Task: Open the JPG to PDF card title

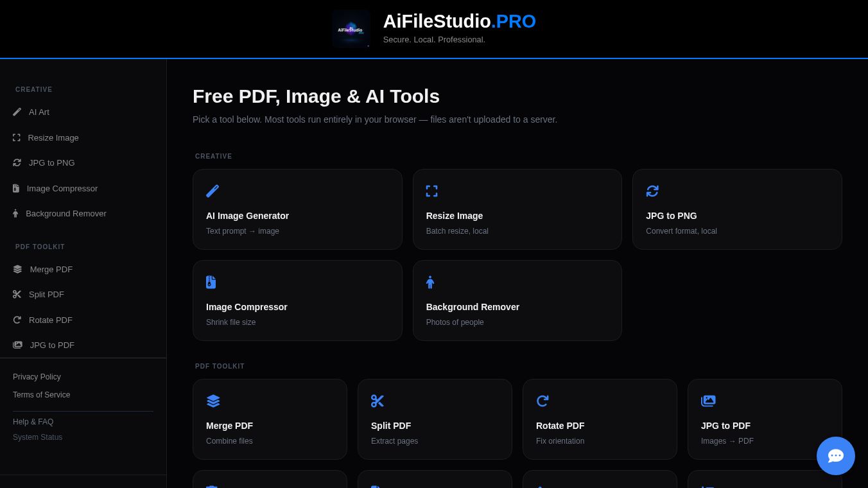Action: click(x=726, y=426)
